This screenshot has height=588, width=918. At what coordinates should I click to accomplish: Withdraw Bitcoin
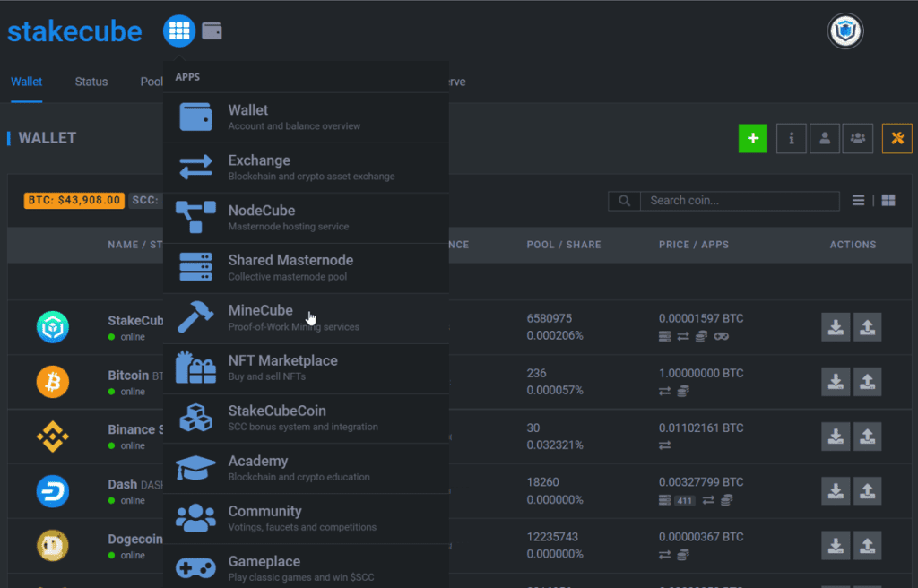click(867, 382)
